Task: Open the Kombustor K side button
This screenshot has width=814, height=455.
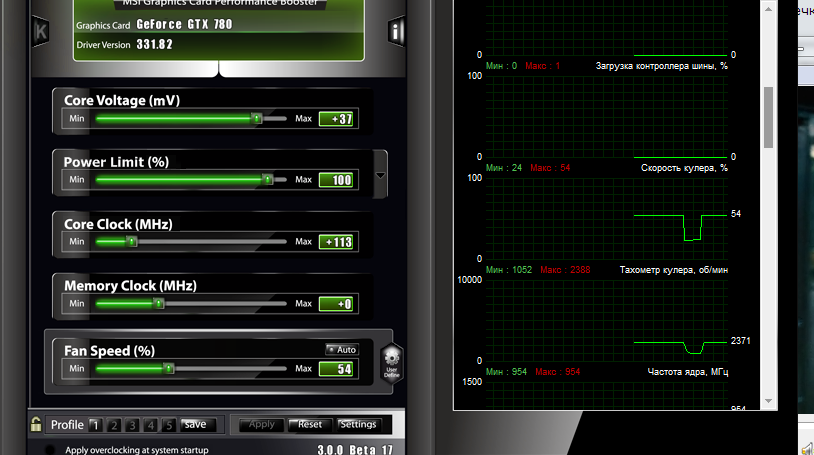Action: pyautogui.click(x=40, y=32)
